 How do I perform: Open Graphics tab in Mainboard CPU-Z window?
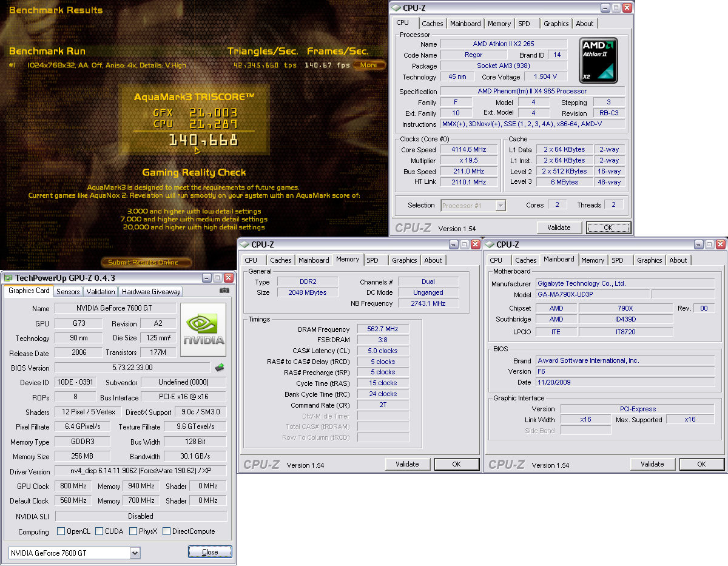(x=650, y=260)
